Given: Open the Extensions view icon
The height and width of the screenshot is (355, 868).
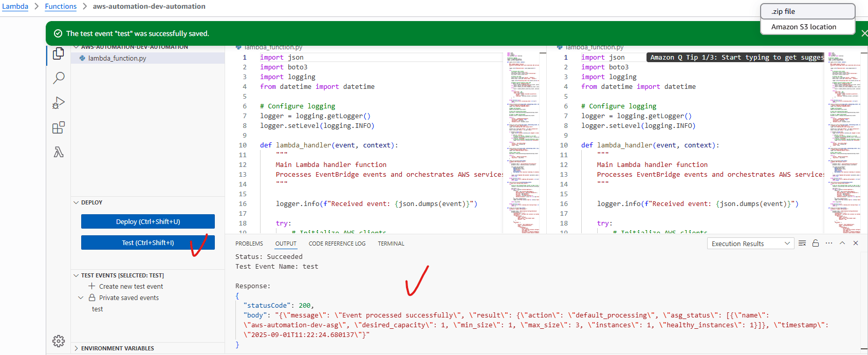Looking at the screenshot, I should (x=59, y=127).
